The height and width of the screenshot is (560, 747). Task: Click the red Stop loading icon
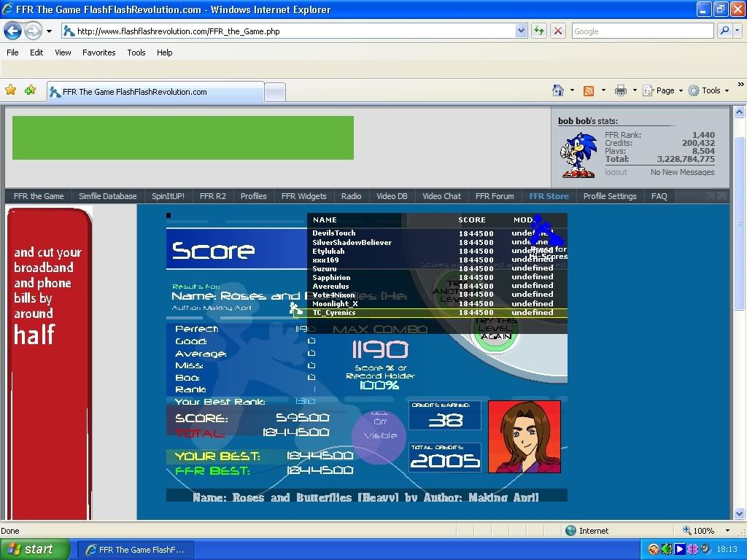(558, 31)
